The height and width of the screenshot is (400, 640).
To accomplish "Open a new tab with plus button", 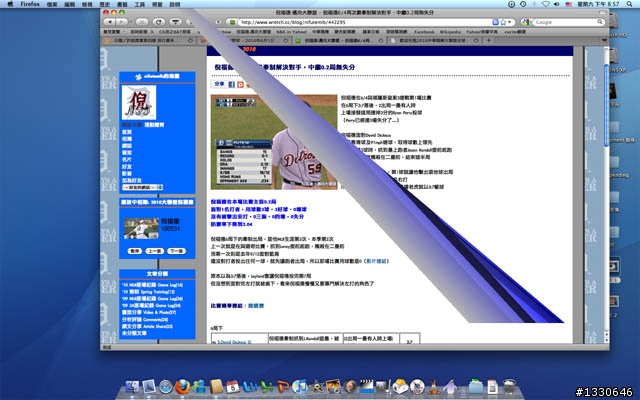I will coord(488,40).
